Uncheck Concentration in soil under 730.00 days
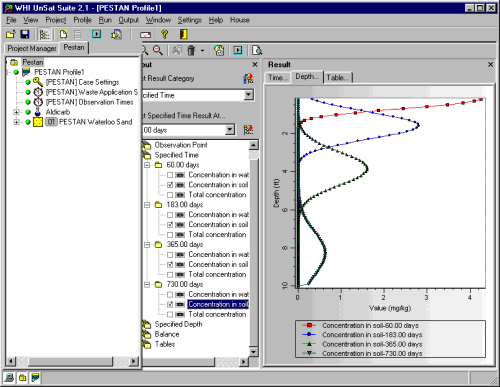The width and height of the screenshot is (500, 387). coord(170,304)
